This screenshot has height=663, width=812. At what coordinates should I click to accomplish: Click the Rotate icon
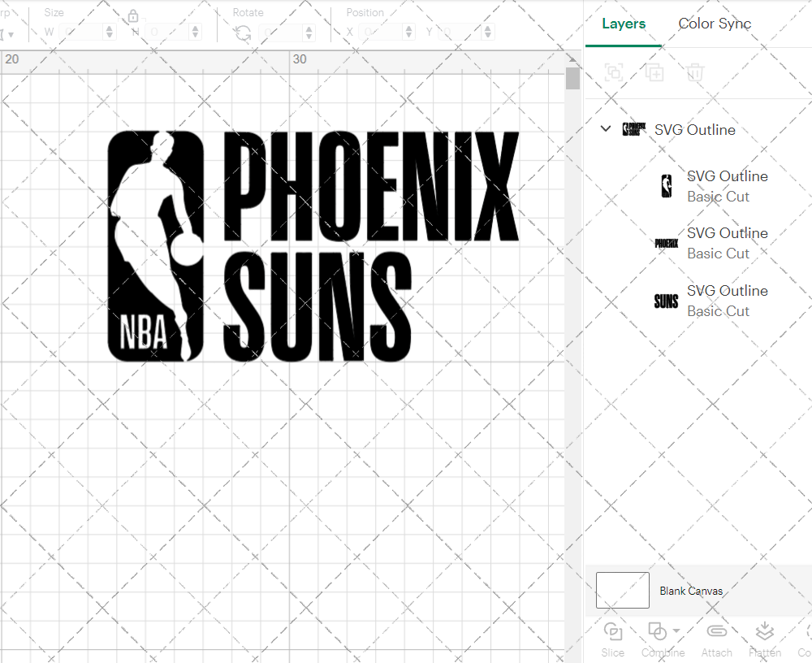coord(242,33)
